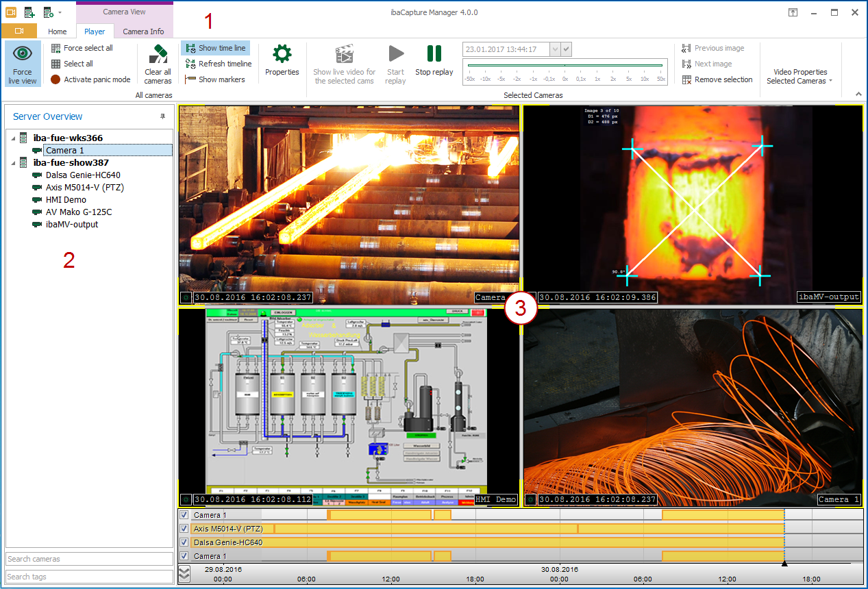Click the Search cameras input field
Screen dimensions: 868x589
(x=89, y=559)
